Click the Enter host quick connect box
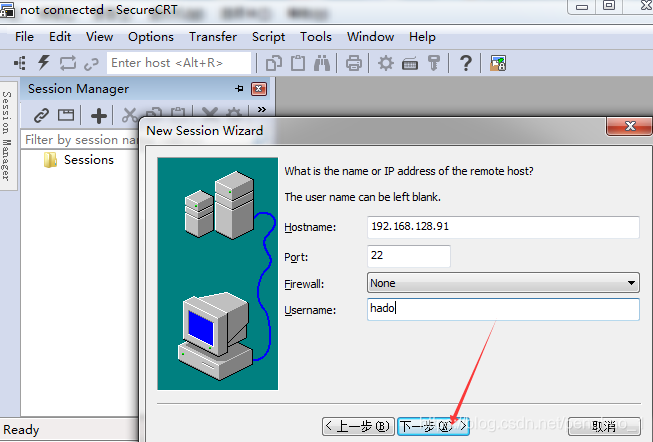 (179, 63)
